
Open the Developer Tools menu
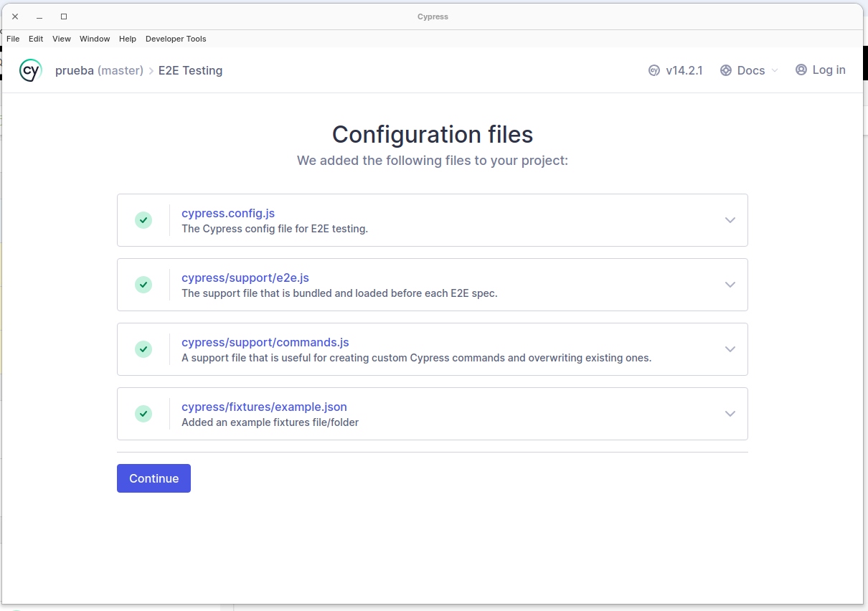coord(176,39)
